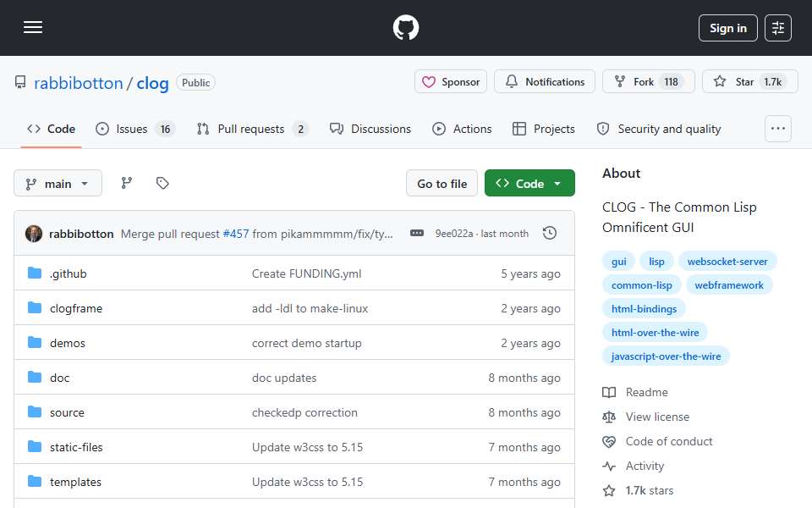
Task: Open the hamburger navigation menu
Action: pos(33,27)
